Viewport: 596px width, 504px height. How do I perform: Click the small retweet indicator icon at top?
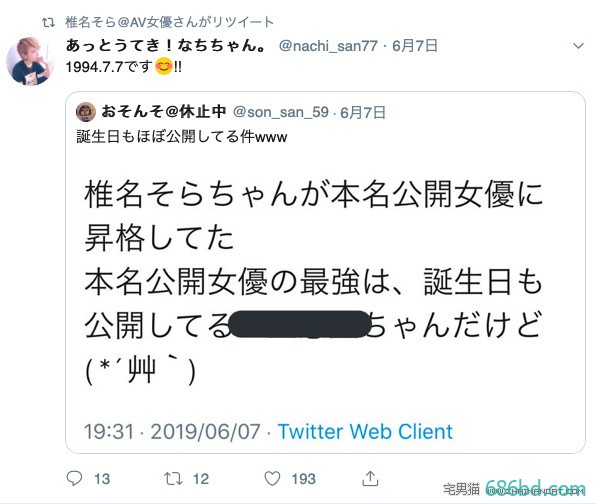48,23
